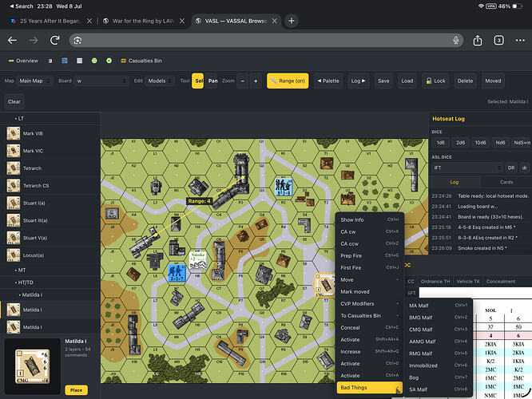Click the blue grid icon beside Overview
This screenshot has width=532, height=399.
pos(65,61)
